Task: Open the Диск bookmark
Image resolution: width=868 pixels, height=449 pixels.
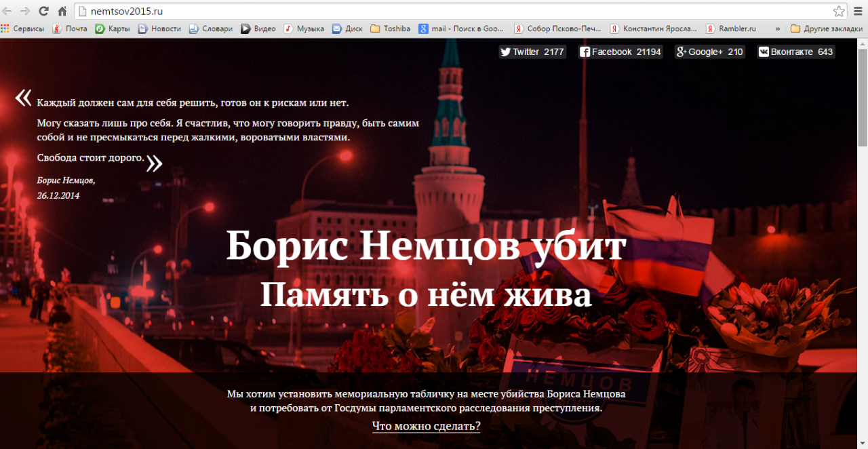Action: (x=347, y=28)
